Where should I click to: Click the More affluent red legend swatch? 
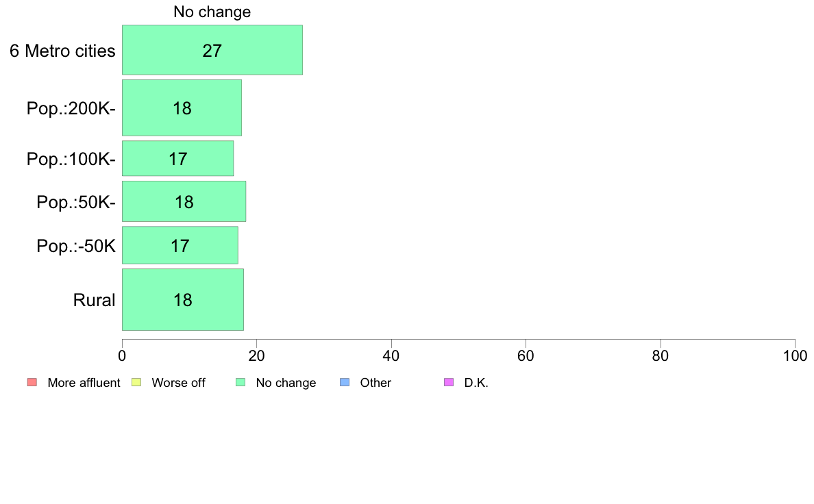coord(32,383)
